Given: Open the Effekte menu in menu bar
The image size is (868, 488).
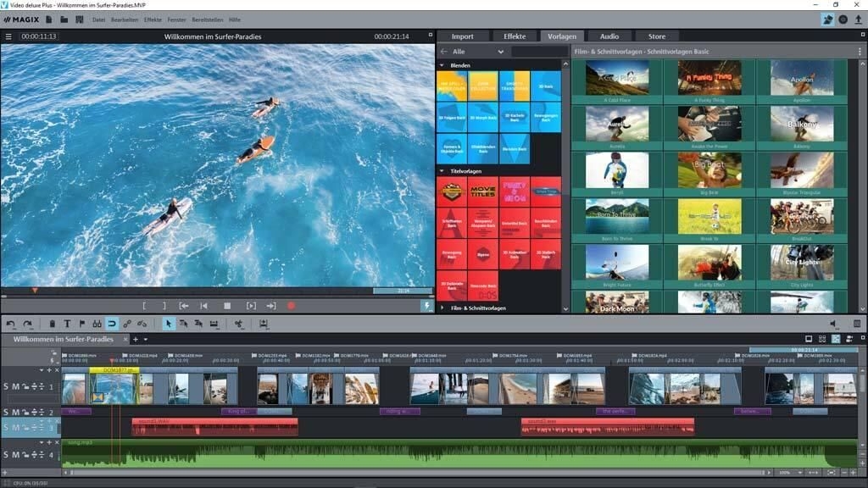Looking at the screenshot, I should (153, 19).
